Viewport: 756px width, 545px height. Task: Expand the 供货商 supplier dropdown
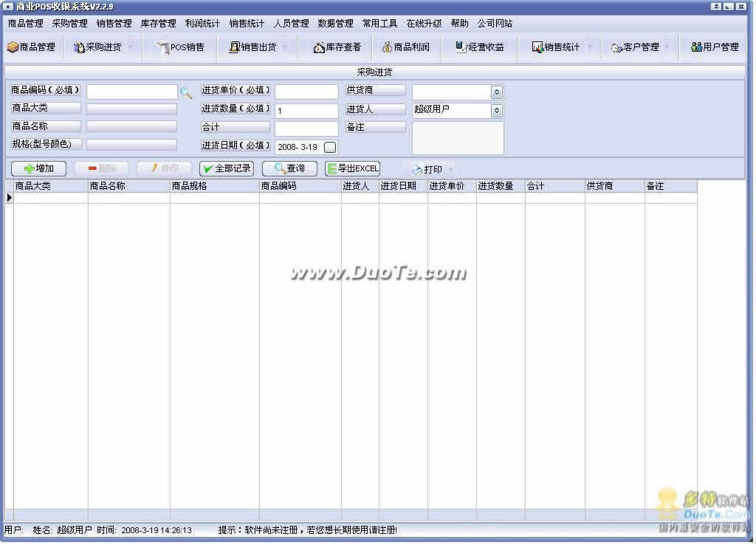click(497, 92)
